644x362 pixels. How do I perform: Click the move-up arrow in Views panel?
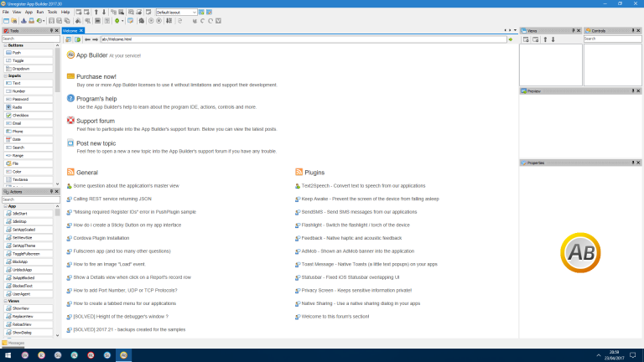point(545,39)
